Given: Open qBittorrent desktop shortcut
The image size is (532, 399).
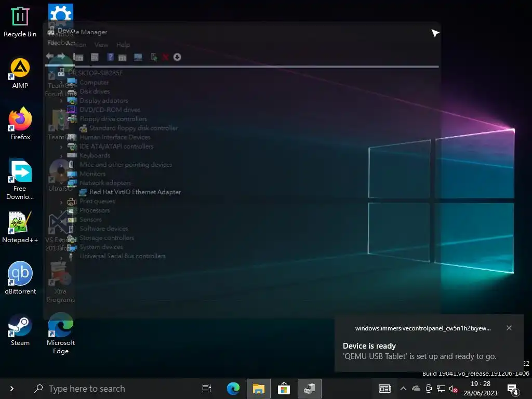Looking at the screenshot, I should [20, 278].
